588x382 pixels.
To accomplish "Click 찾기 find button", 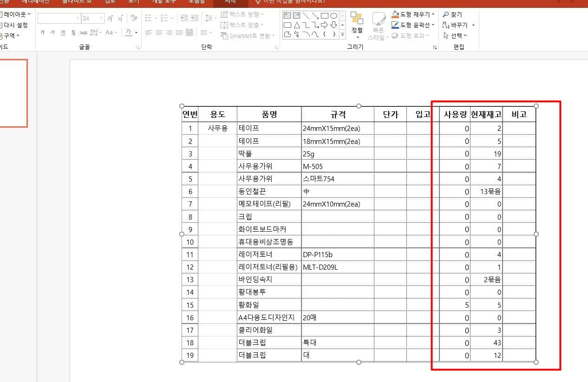I will click(x=453, y=15).
